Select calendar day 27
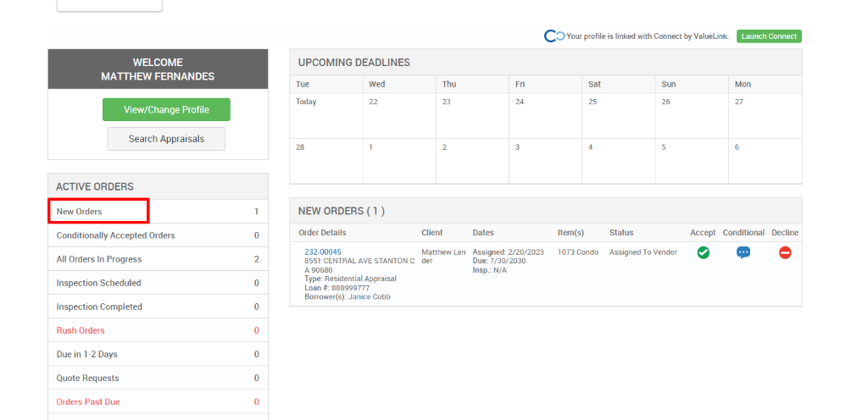Image resolution: width=868 pixels, height=420 pixels. 765,115
